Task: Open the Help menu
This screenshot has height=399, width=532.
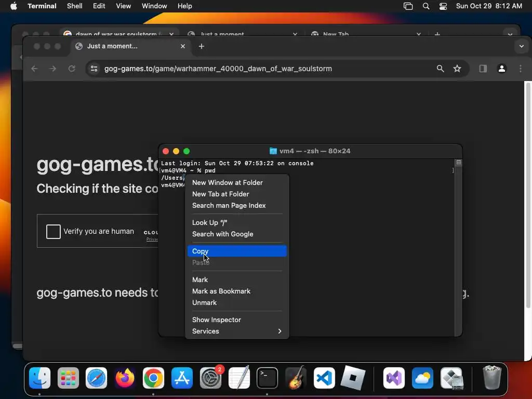Action: tap(184, 6)
